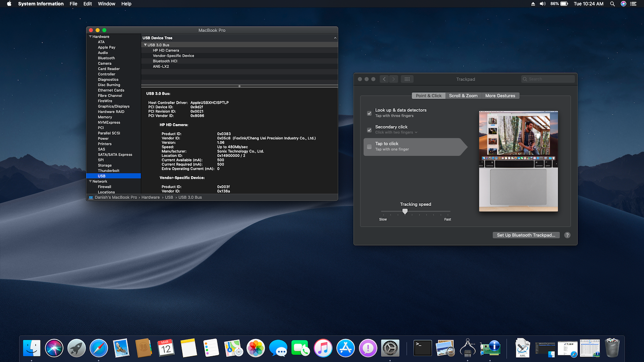Open Safari from the dock

tap(99, 348)
